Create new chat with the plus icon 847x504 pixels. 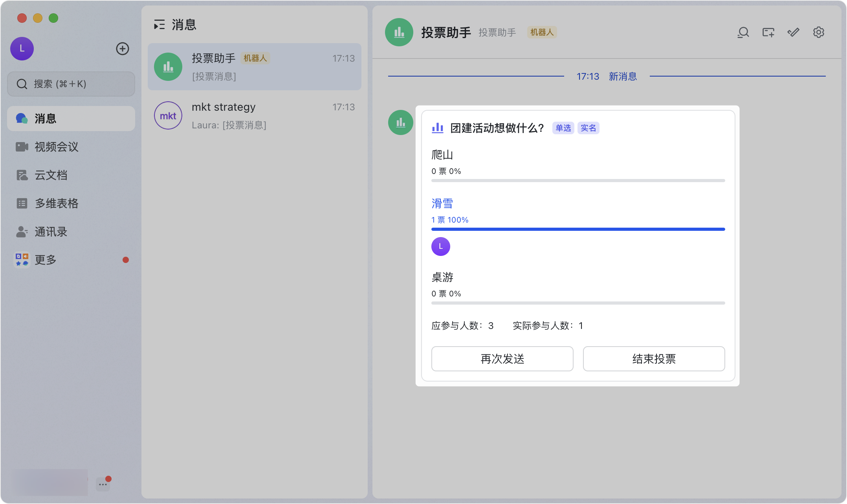[122, 49]
